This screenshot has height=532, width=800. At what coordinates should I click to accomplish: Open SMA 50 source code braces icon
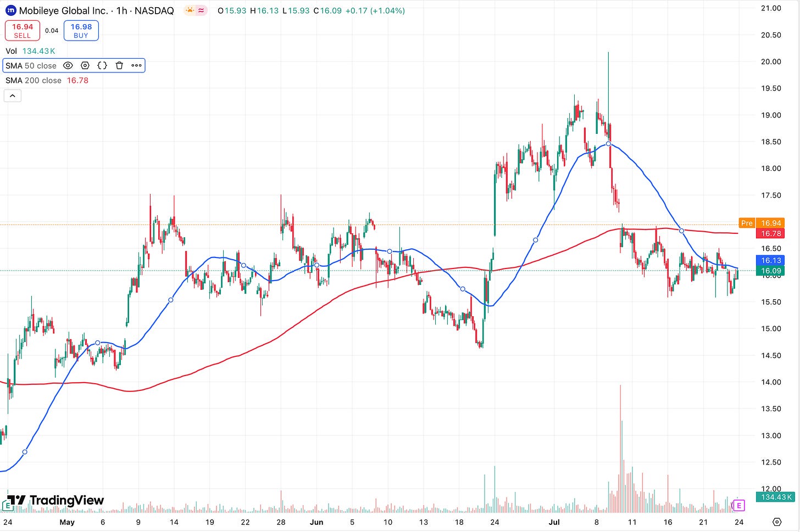(x=102, y=66)
